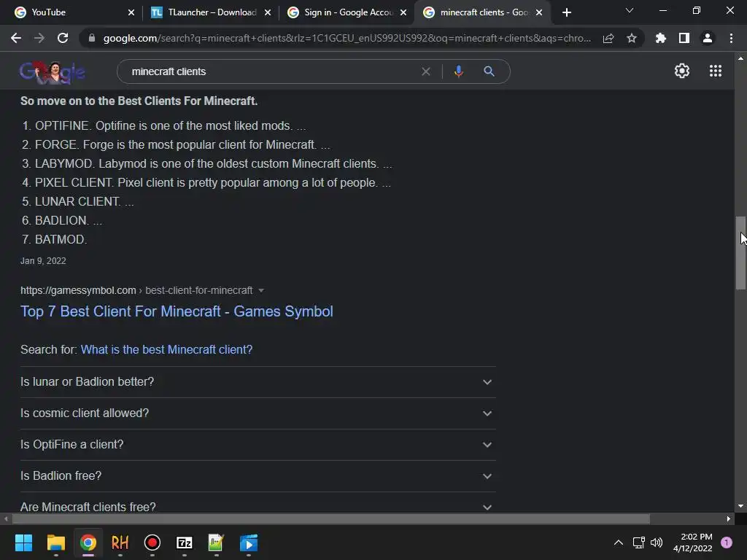The width and height of the screenshot is (747, 560).
Task: Click the Chrome taskbar icon
Action: tap(88, 542)
